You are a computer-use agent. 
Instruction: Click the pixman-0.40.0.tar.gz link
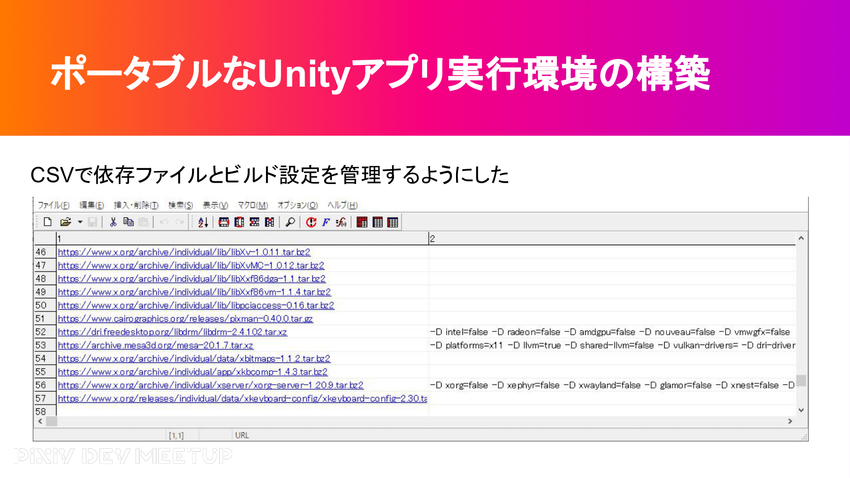(185, 318)
